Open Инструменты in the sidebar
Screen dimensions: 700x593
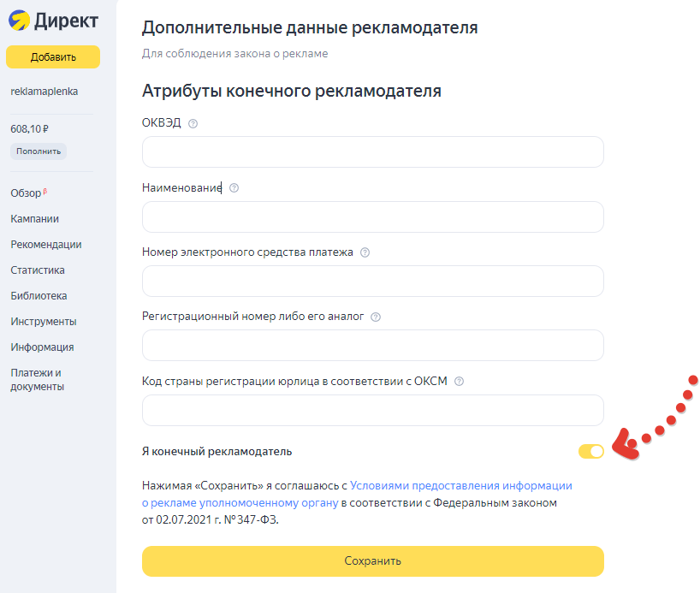(x=44, y=322)
